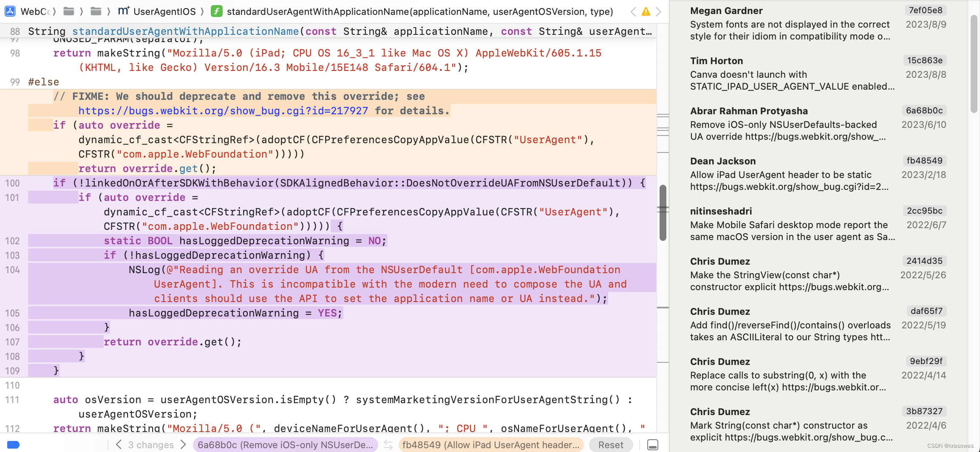The image size is (980, 452).
Task: Go to previous change arrow
Action: pos(119,445)
